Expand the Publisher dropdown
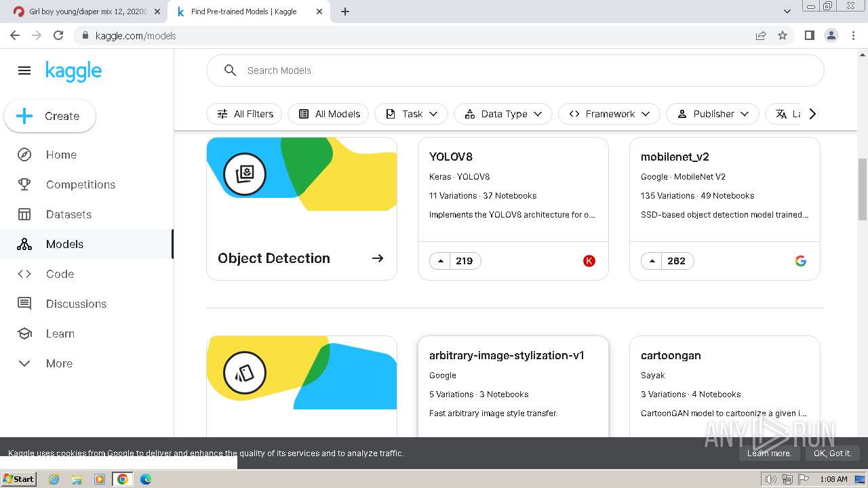This screenshot has height=488, width=868. (x=712, y=114)
